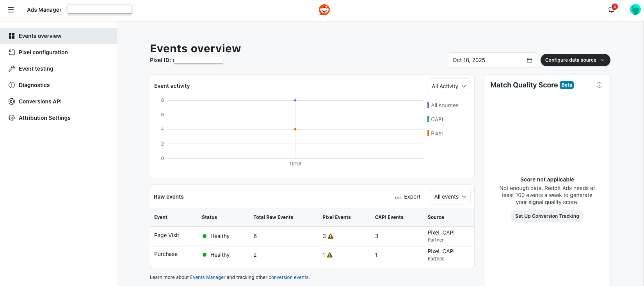Click warning icon in Page Visit row
This screenshot has width=644, height=286.
click(x=331, y=236)
